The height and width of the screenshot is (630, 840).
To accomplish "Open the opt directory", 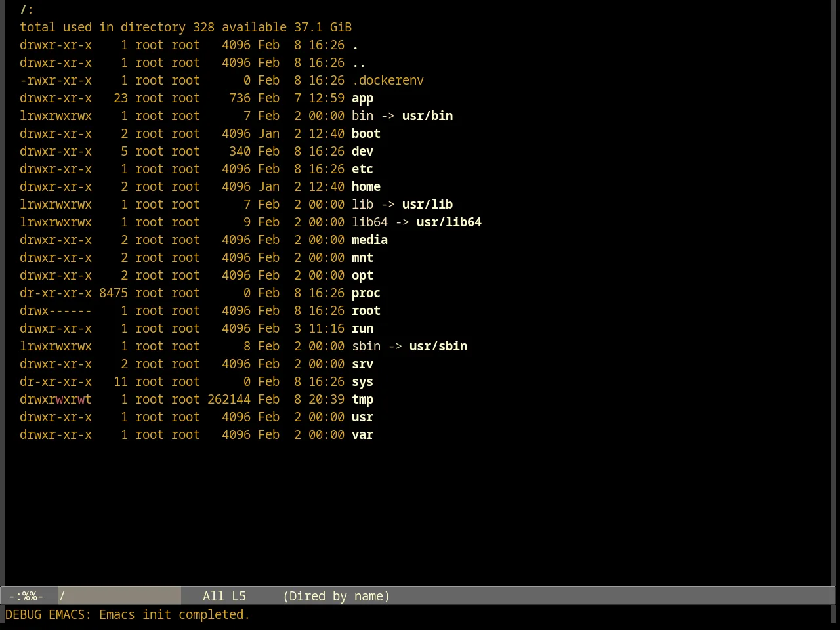I will (362, 276).
